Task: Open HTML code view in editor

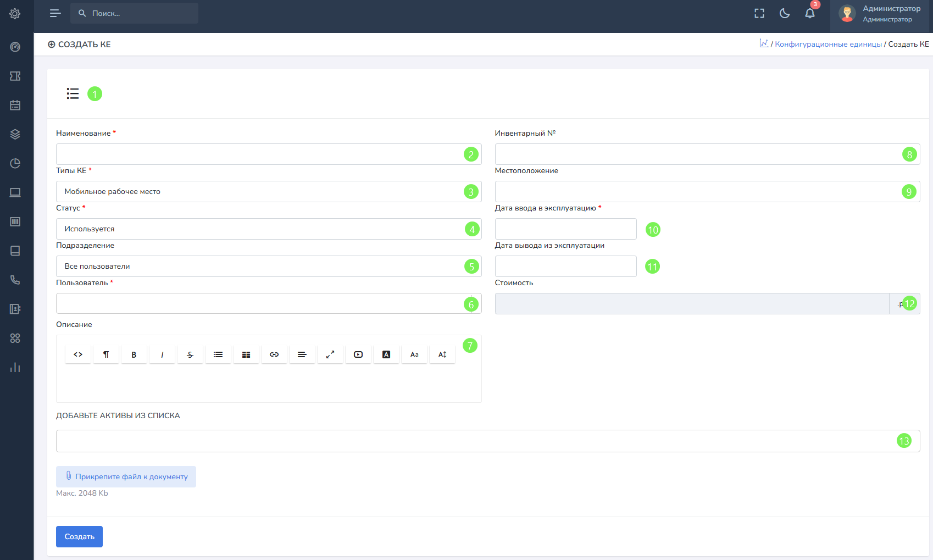Action: [x=78, y=354]
